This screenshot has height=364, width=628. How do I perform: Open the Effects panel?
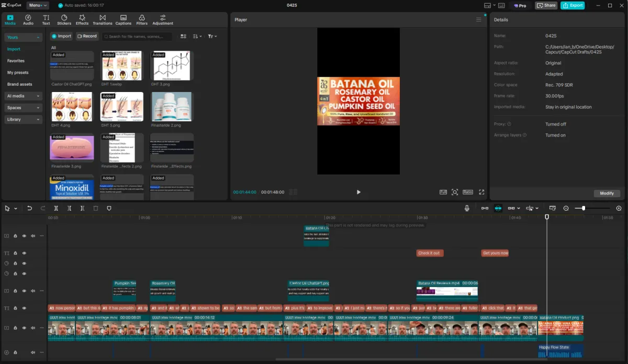[x=82, y=20]
